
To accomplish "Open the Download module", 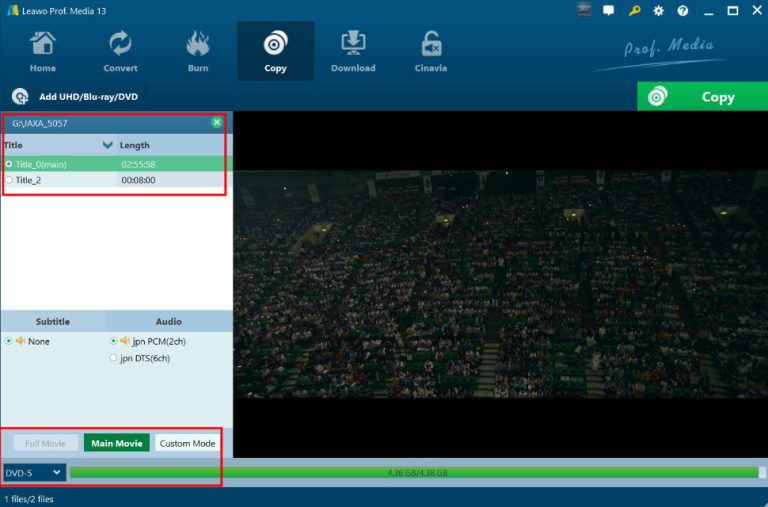I will (353, 51).
